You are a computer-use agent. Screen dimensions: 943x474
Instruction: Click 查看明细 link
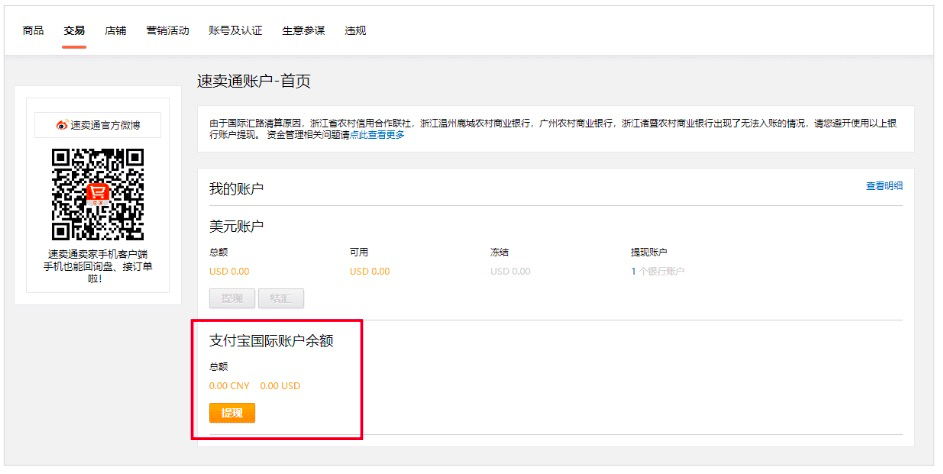[884, 186]
